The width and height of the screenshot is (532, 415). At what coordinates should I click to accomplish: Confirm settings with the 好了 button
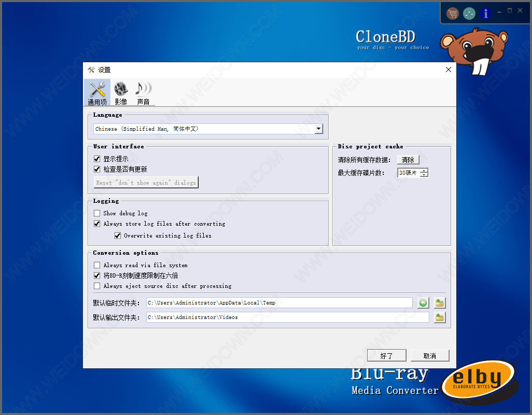coord(387,356)
